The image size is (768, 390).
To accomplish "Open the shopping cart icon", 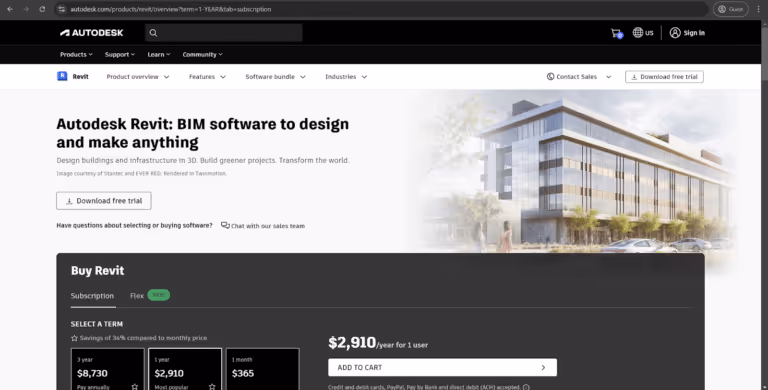I will pos(617,33).
